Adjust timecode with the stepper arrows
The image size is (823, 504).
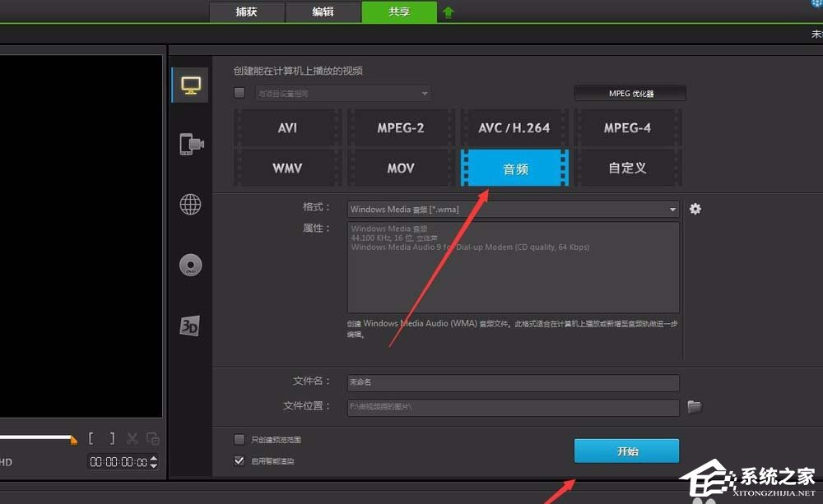[154, 462]
